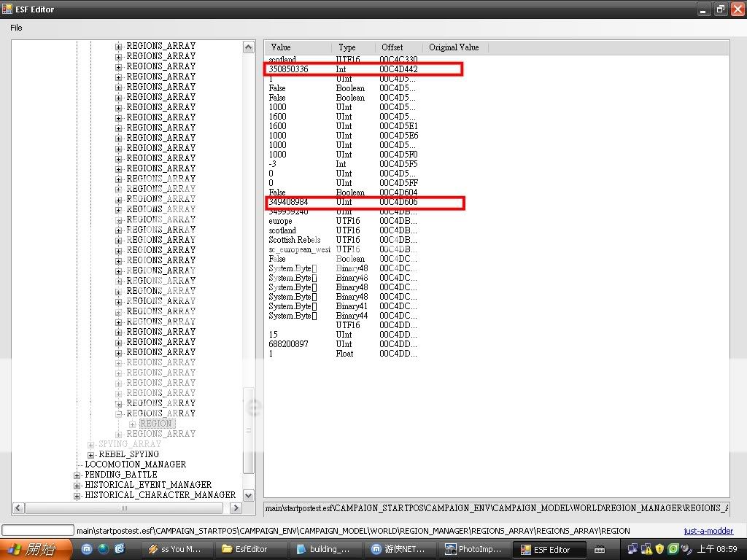Click the network monitors tray icon
The width and height of the screenshot is (747, 560).
[x=632, y=550]
